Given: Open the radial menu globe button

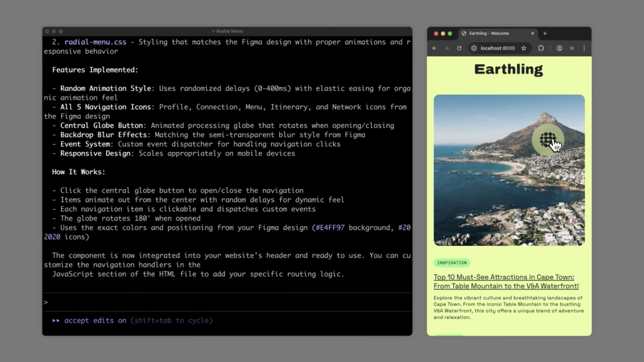Looking at the screenshot, I should 547,140.
